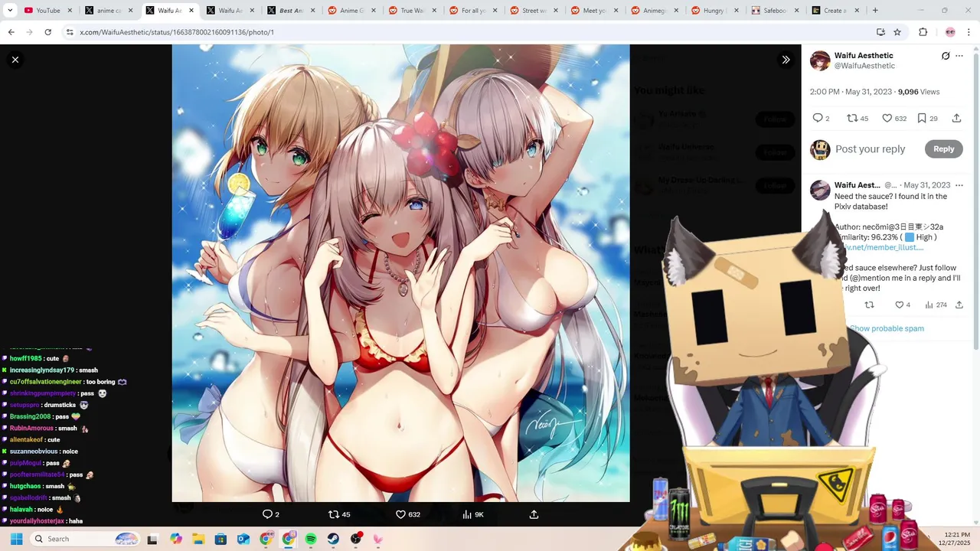Open Microsoft Store from the taskbar

(x=220, y=539)
